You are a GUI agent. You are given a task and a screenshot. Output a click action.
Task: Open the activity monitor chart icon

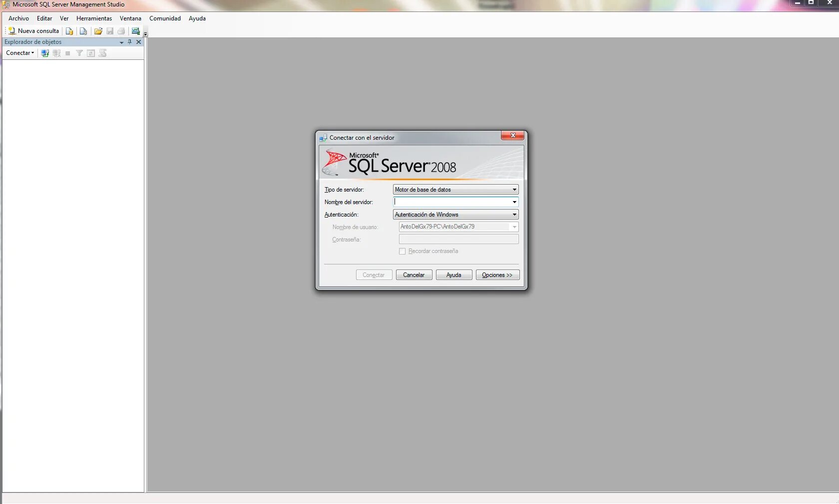(x=136, y=31)
